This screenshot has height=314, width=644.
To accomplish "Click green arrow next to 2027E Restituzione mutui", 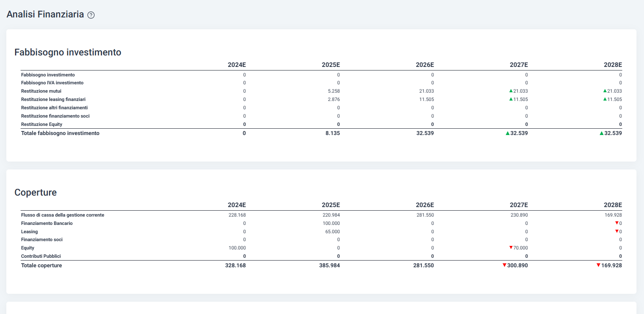I will point(511,91).
